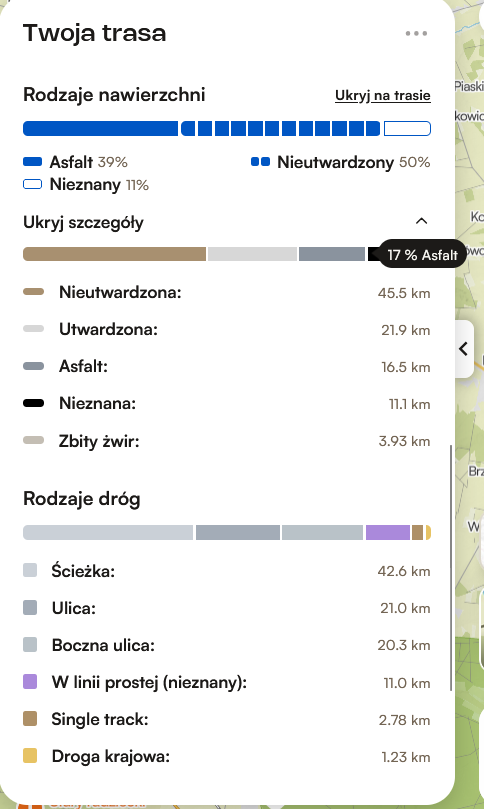
Task: Click the Ukryj szczegóły label
Action: [x=84, y=222]
